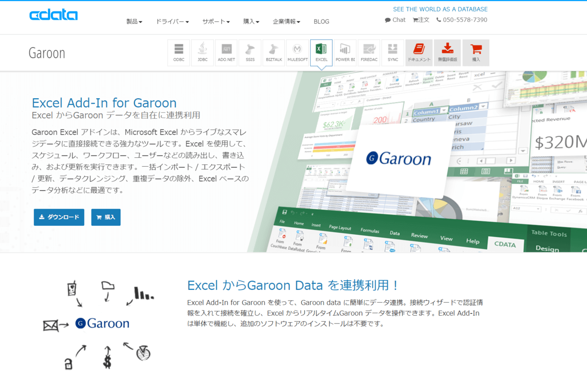Screen dimensions: 587x392
Task: Select the MuleSoft connector icon
Action: tap(297, 53)
